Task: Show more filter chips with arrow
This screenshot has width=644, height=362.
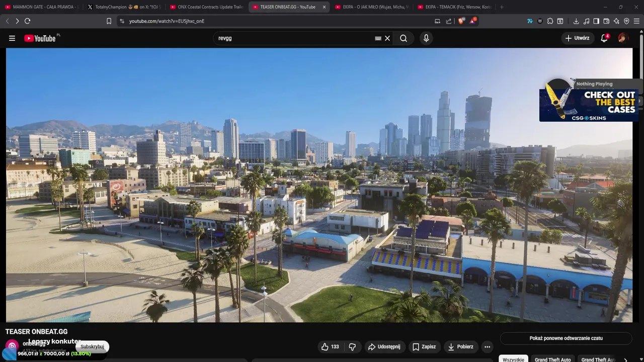Action: 625,359
